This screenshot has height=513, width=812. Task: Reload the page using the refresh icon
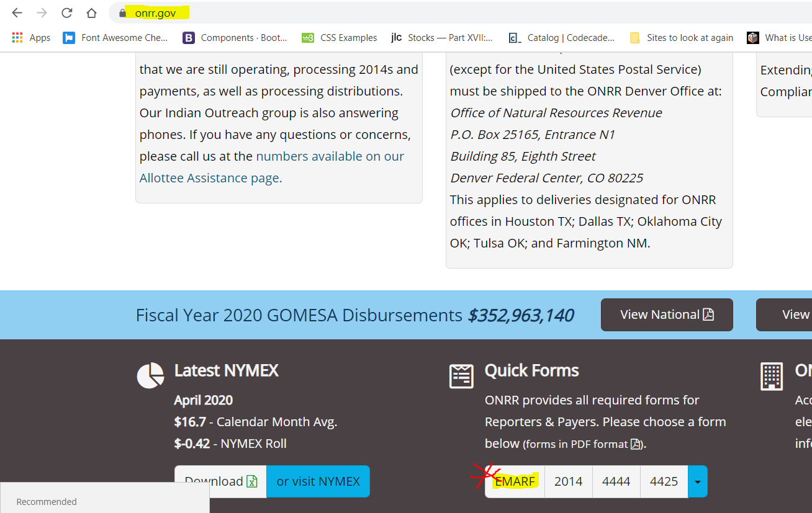(66, 11)
